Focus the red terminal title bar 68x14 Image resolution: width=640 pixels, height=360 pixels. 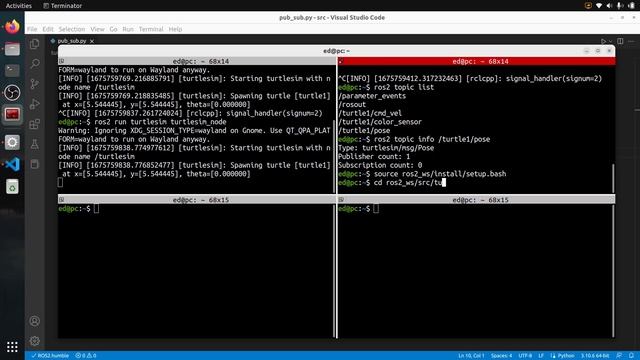pos(476,61)
